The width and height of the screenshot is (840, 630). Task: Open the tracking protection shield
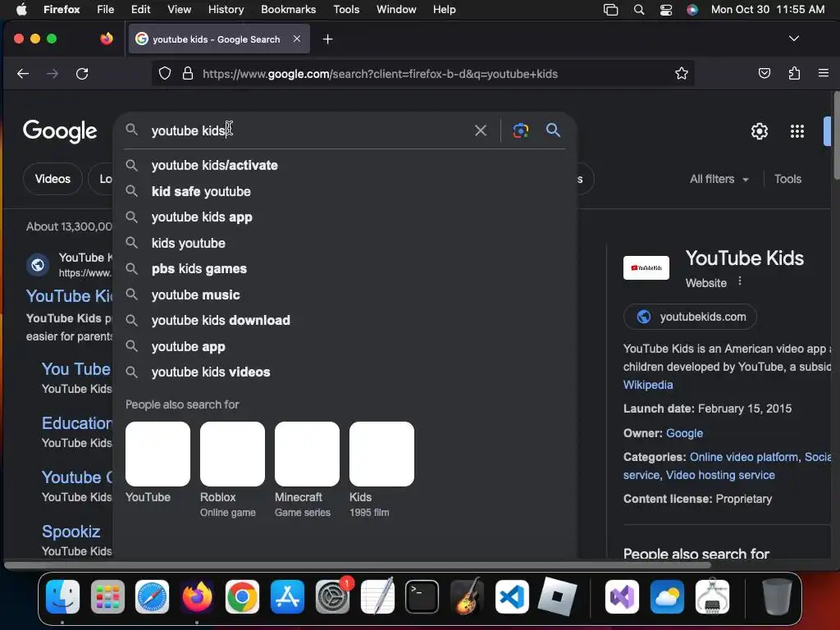(165, 73)
